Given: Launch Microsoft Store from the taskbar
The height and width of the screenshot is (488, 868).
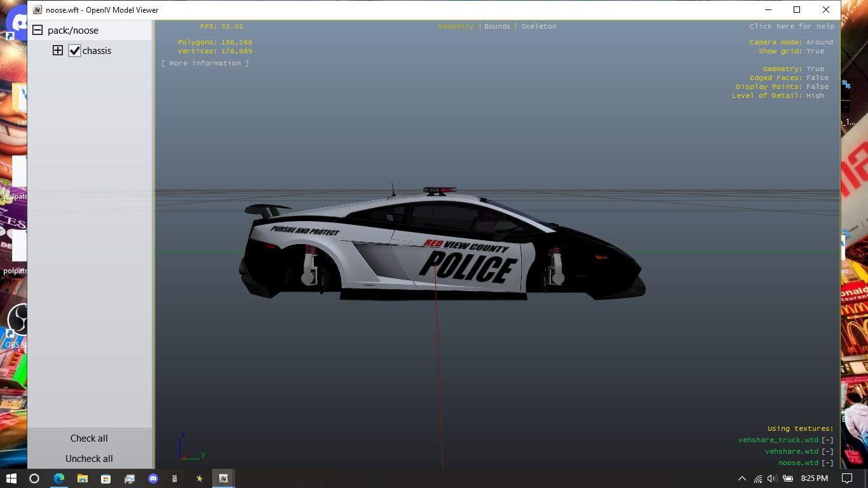Looking at the screenshot, I should coord(106,478).
